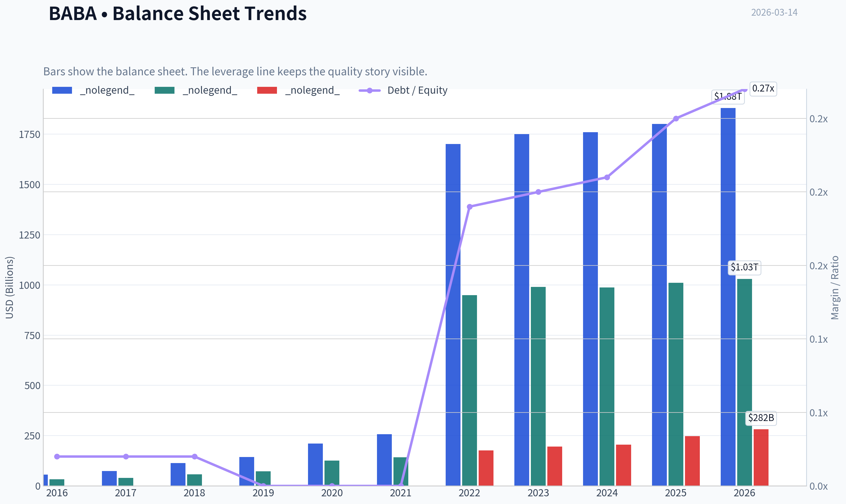Click the 2026-03-14 date stamp
The width and height of the screenshot is (846, 504).
(774, 12)
